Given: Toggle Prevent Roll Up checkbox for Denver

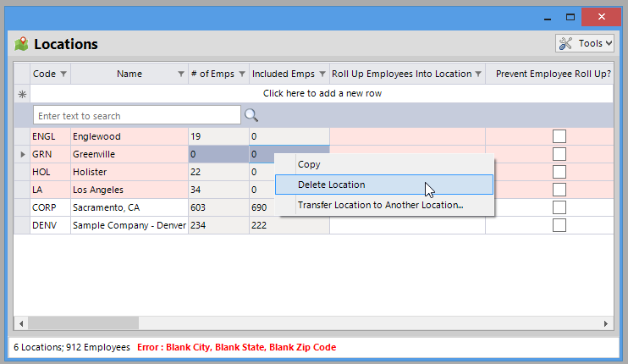Looking at the screenshot, I should (x=559, y=225).
